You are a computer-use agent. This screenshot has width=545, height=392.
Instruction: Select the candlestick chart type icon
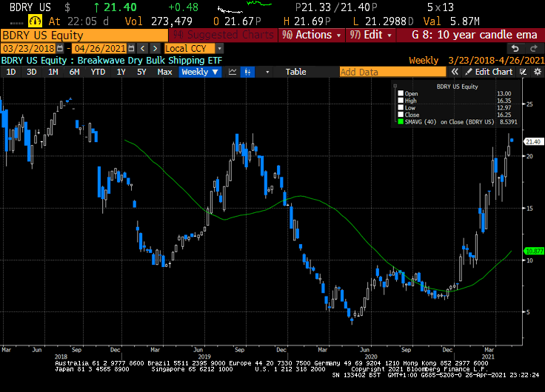[x=247, y=72]
